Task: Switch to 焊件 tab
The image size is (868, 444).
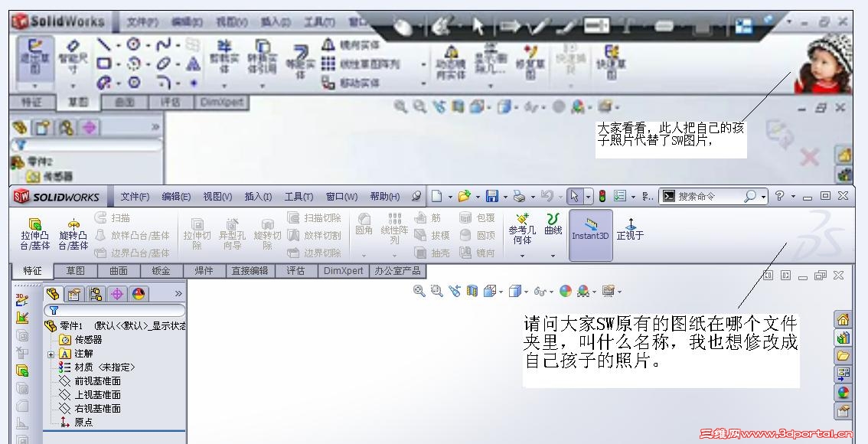Action: tap(204, 271)
